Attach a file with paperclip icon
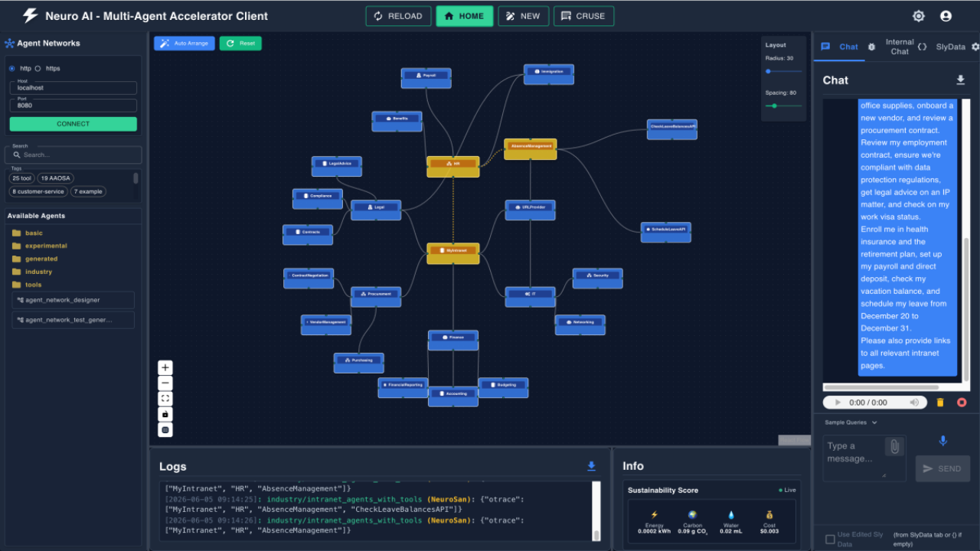 893,446
